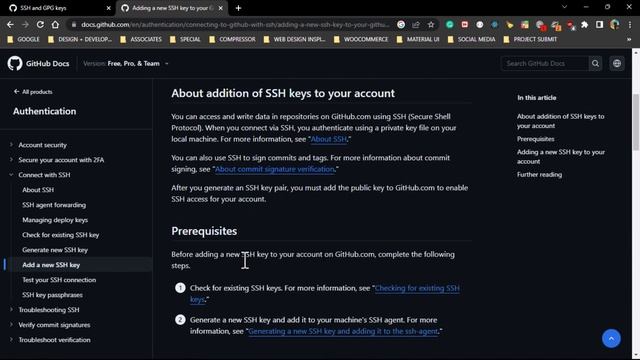Bookmark this page with the star icon
The image size is (640, 360).
[x=431, y=24]
